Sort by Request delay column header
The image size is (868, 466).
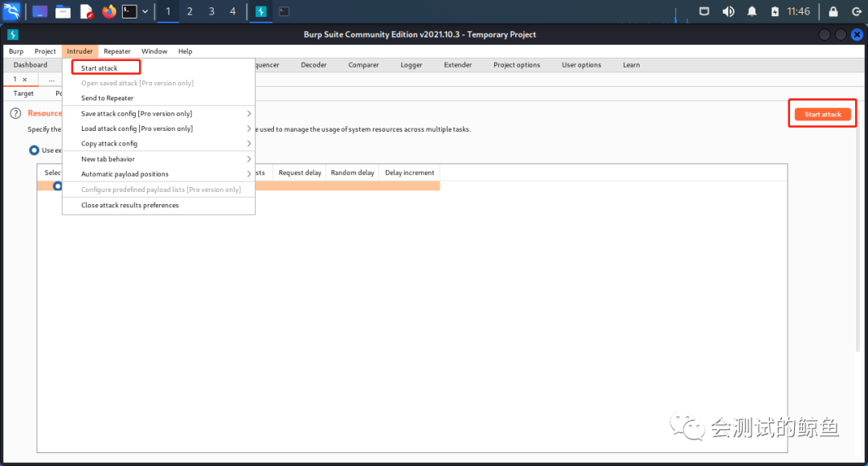pos(300,173)
